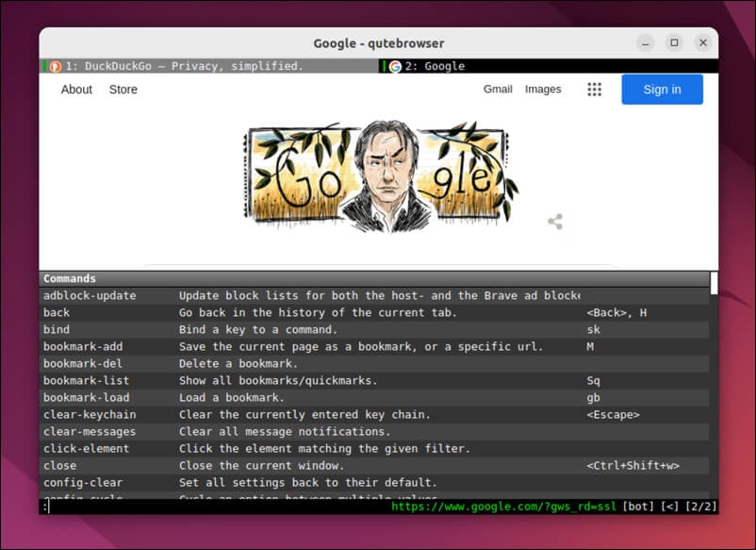The height and width of the screenshot is (550, 756).
Task: Select the adblock-update command
Action: tap(90, 296)
